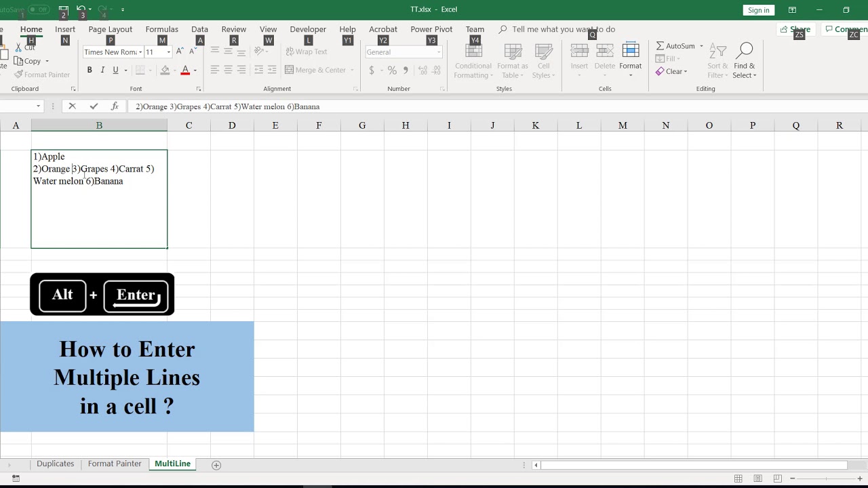Open the font color dropdown arrow
This screenshot has height=488, width=868.
point(195,70)
